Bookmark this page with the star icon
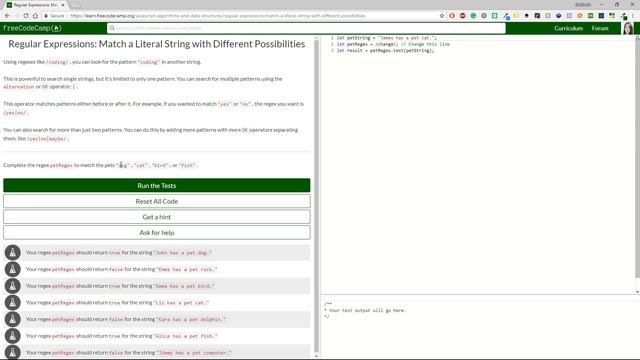The width and height of the screenshot is (640, 360). (x=442, y=16)
